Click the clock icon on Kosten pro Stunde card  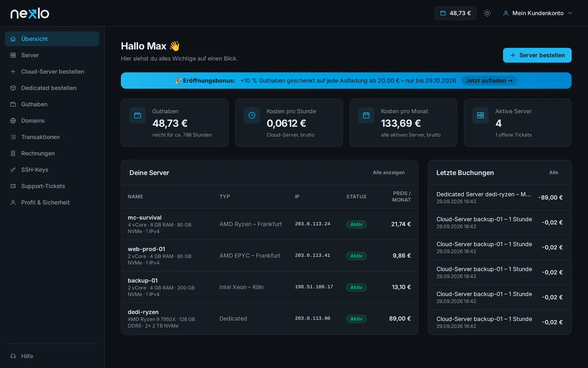click(x=252, y=116)
